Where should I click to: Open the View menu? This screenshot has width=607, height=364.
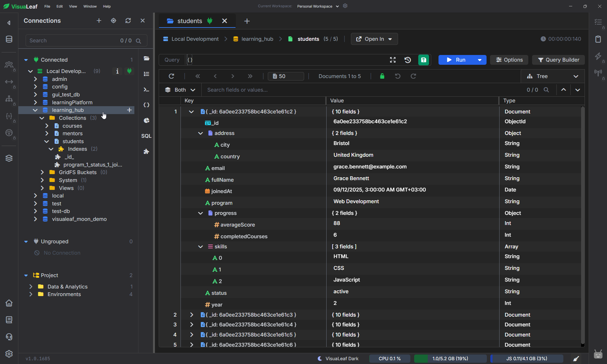73,6
